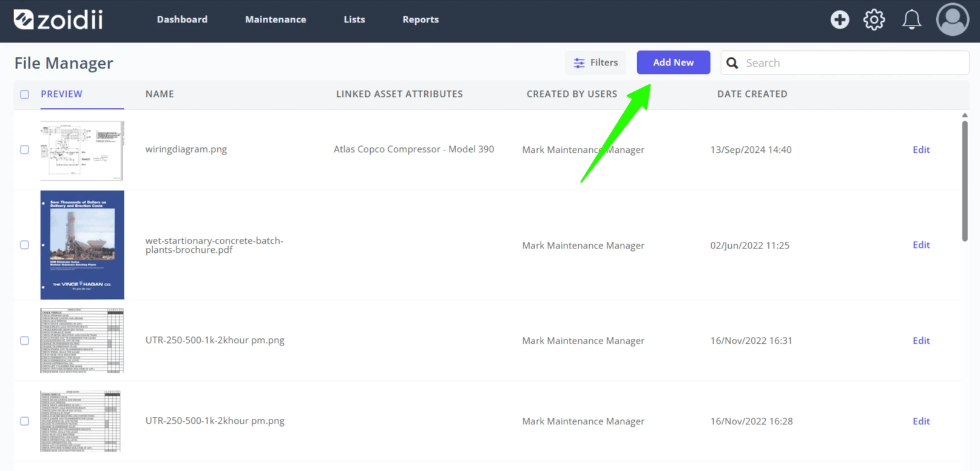
Task: Click the Filters slider icon
Action: [580, 63]
